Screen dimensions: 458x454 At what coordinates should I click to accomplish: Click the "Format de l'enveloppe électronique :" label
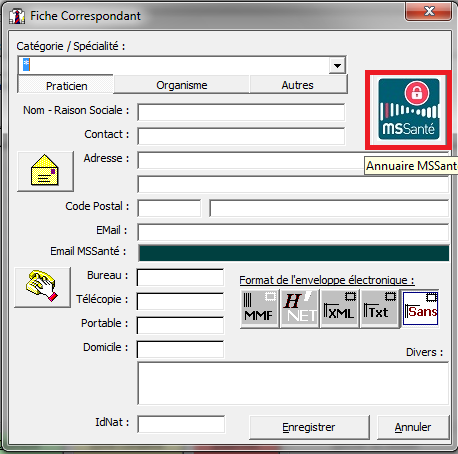pyautogui.click(x=327, y=280)
